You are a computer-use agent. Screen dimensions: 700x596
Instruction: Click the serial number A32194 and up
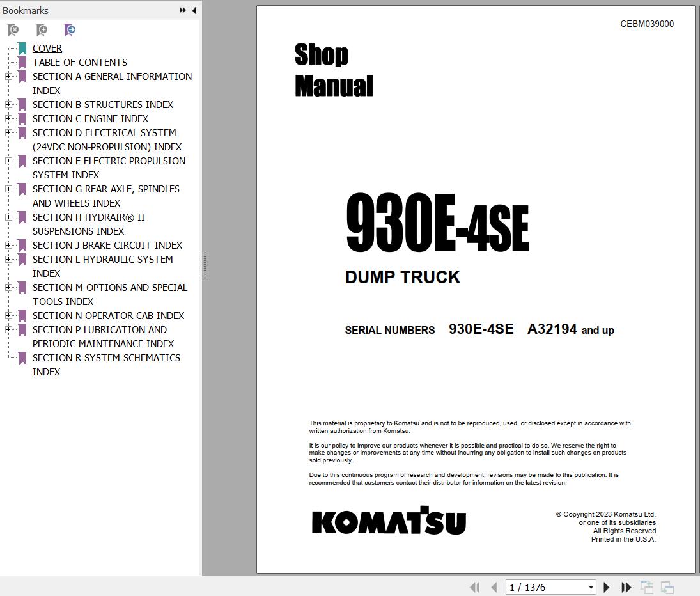[x=570, y=329]
